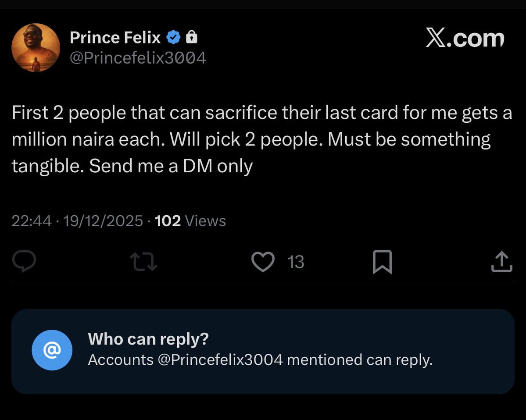This screenshot has width=526, height=420.
Task: Click the like count number 13
Action: coord(296,262)
